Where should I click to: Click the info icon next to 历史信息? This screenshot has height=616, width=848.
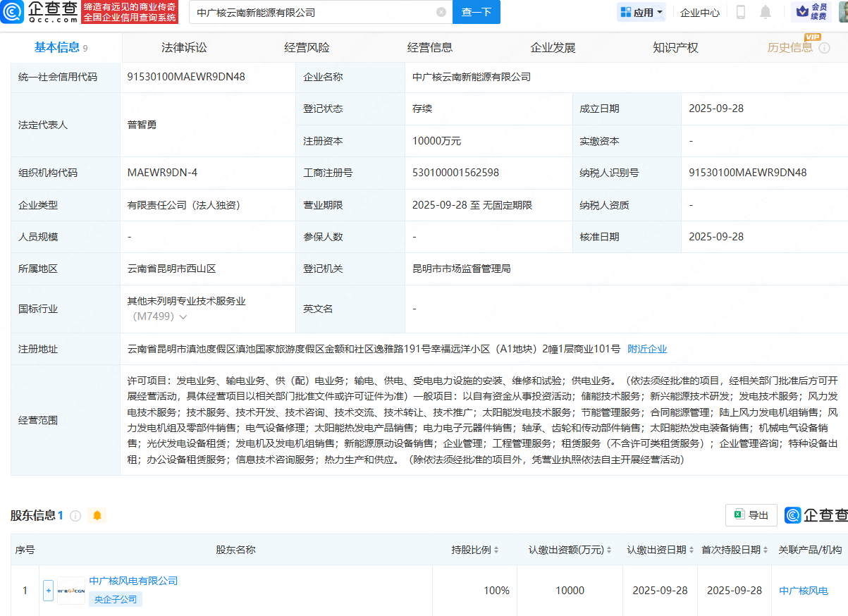click(822, 48)
